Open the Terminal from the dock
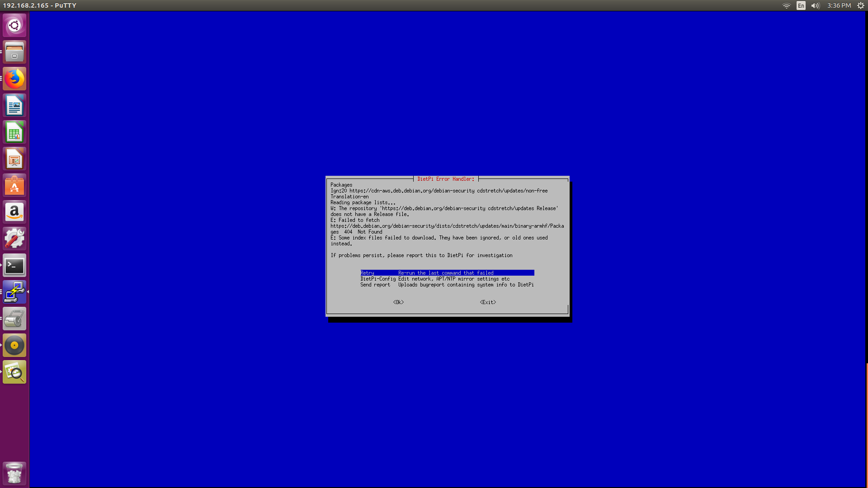 [x=14, y=265]
